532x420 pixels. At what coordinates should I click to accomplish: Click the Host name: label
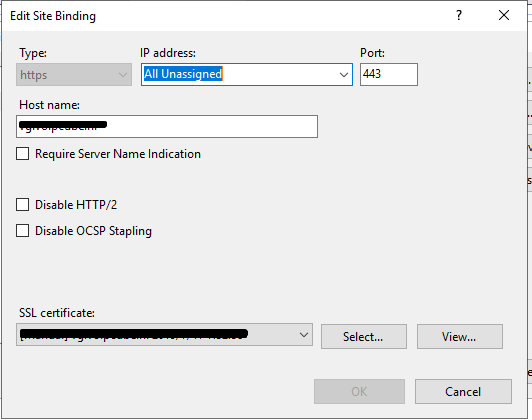(x=50, y=105)
